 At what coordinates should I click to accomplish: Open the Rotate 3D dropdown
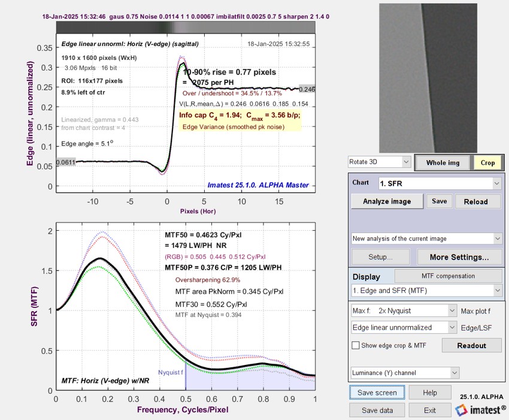tap(380, 162)
